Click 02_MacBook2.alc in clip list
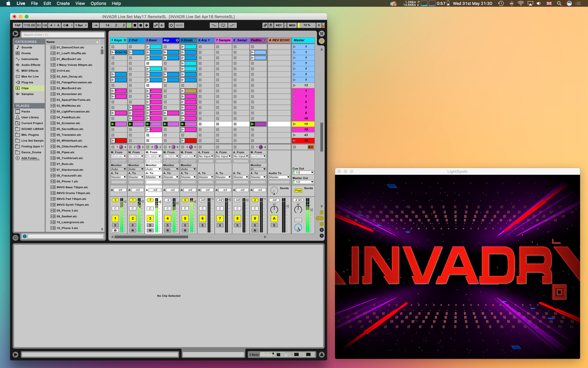 click(x=69, y=88)
